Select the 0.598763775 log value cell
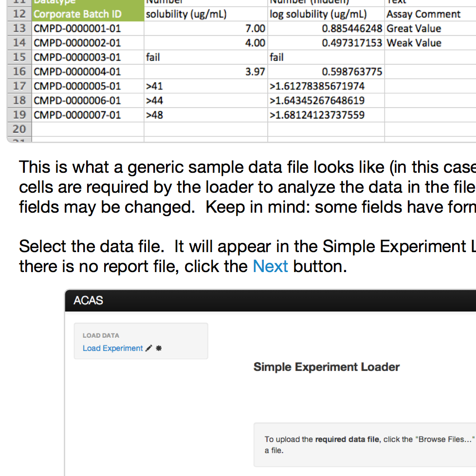Viewport: 476px width, 476px height. (326, 72)
